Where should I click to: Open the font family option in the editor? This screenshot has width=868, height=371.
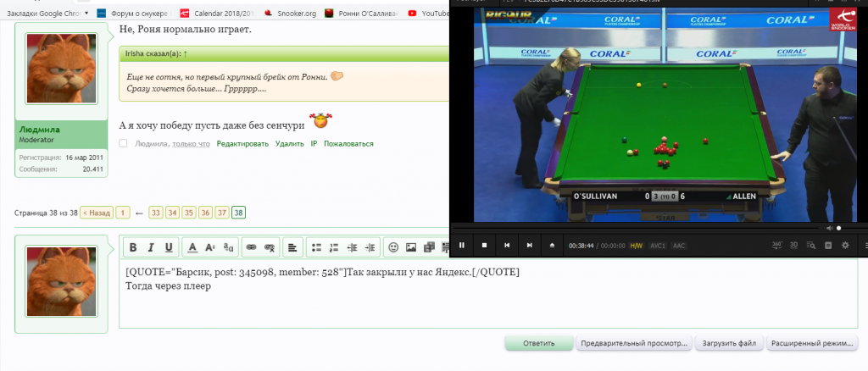pos(228,247)
